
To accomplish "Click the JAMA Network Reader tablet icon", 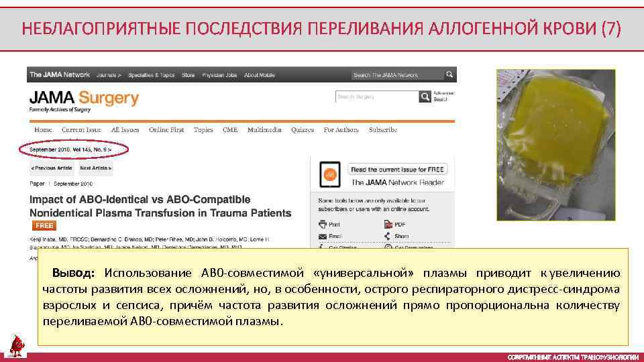I will tap(330, 175).
